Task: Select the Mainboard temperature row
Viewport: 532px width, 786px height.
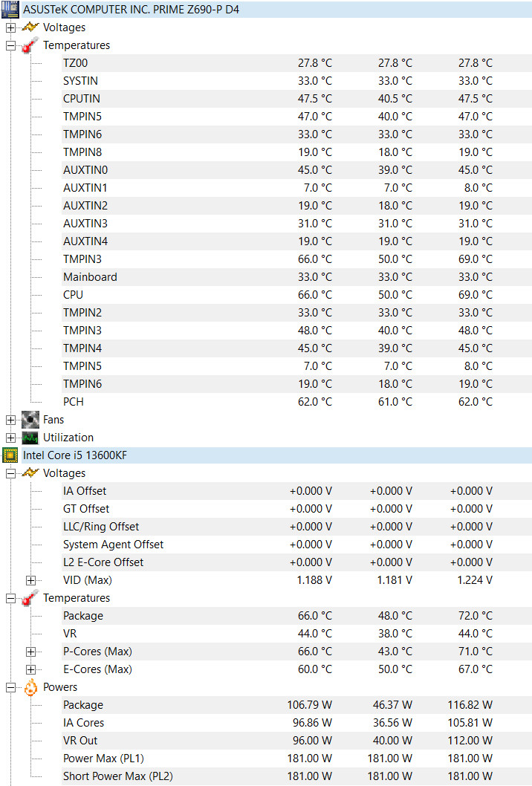Action: (296, 276)
